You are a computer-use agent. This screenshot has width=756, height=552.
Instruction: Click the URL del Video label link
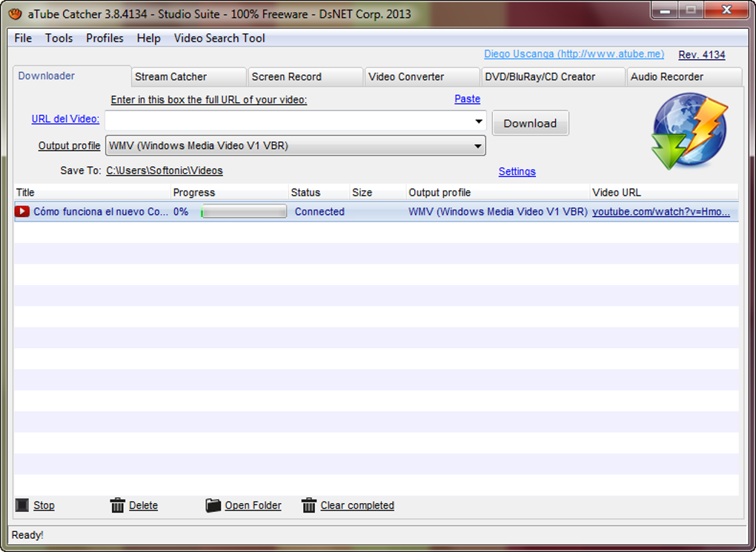click(65, 119)
